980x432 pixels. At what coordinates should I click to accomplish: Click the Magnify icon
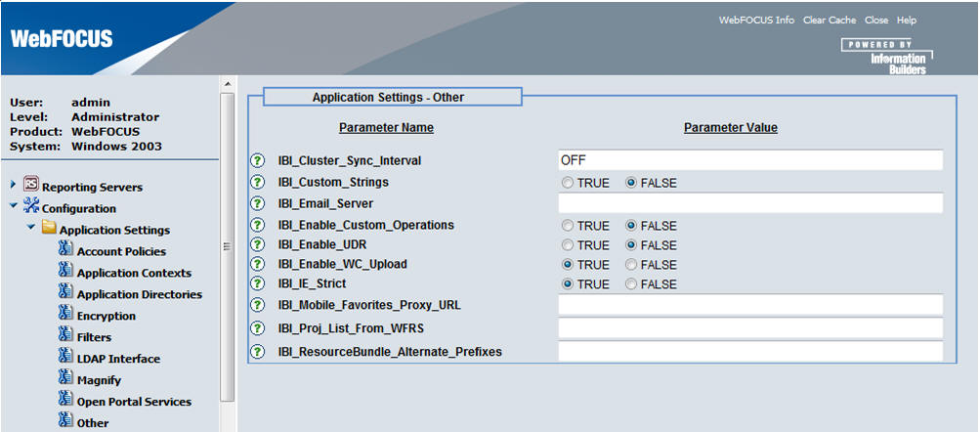[66, 377]
